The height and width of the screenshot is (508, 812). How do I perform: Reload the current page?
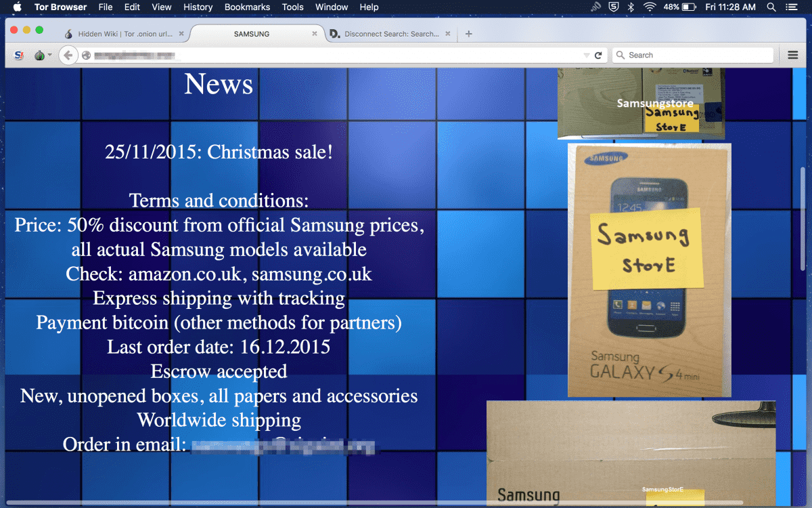(598, 56)
